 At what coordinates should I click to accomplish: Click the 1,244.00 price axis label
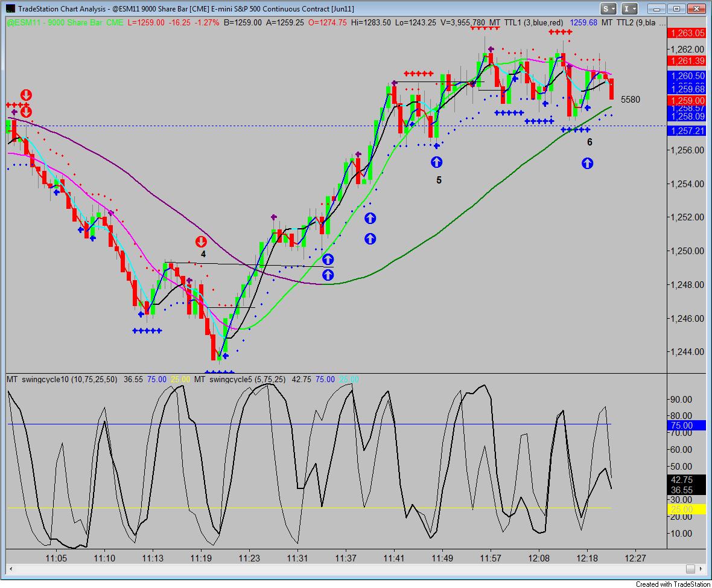[687, 352]
